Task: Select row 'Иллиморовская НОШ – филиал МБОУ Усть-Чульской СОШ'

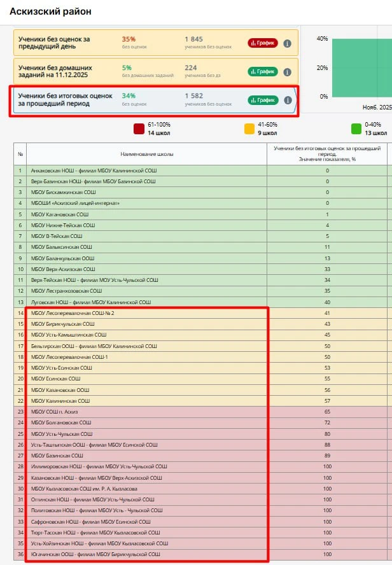Action: pos(200,466)
